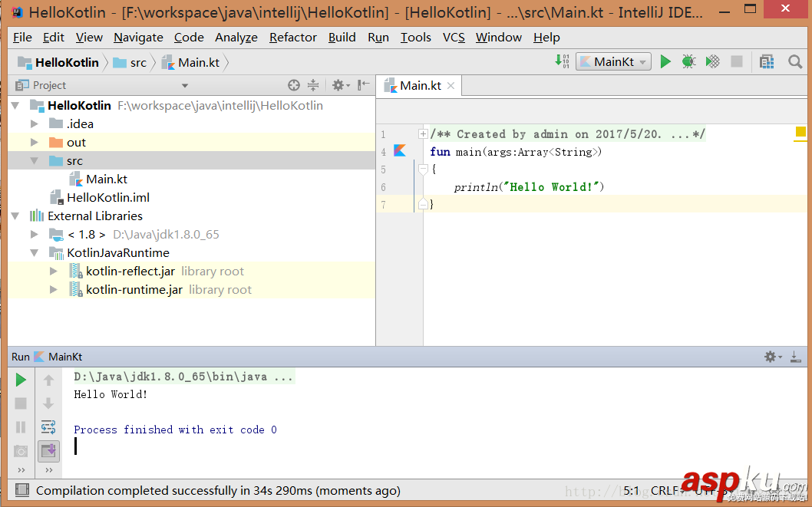Open the File menu
This screenshot has height=507, width=812.
pyautogui.click(x=22, y=38)
